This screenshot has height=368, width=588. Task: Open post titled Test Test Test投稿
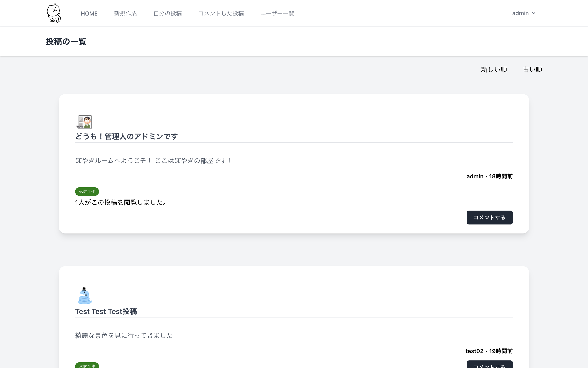click(x=106, y=312)
